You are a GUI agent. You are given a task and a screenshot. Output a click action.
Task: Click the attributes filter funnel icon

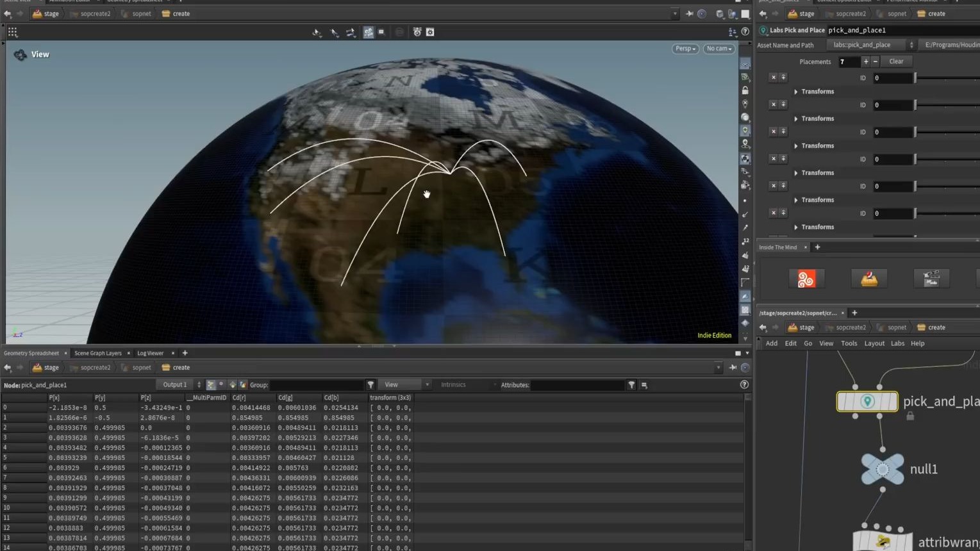tap(631, 385)
